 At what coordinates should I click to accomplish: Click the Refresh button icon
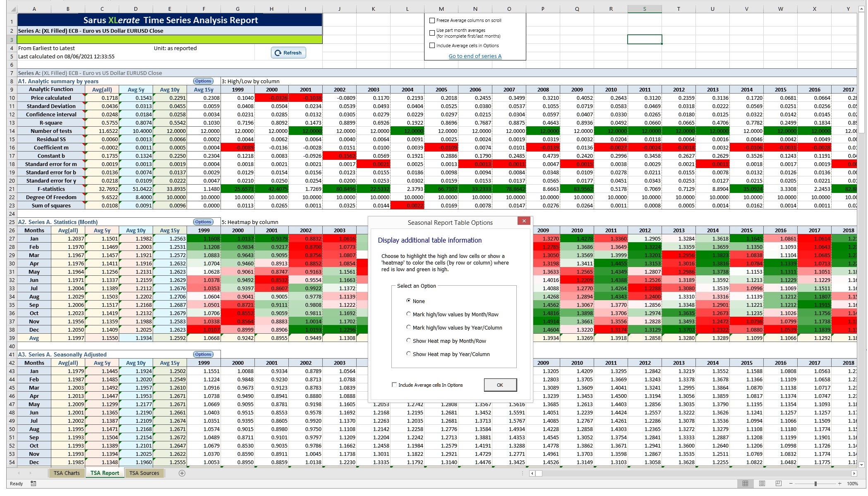278,53
